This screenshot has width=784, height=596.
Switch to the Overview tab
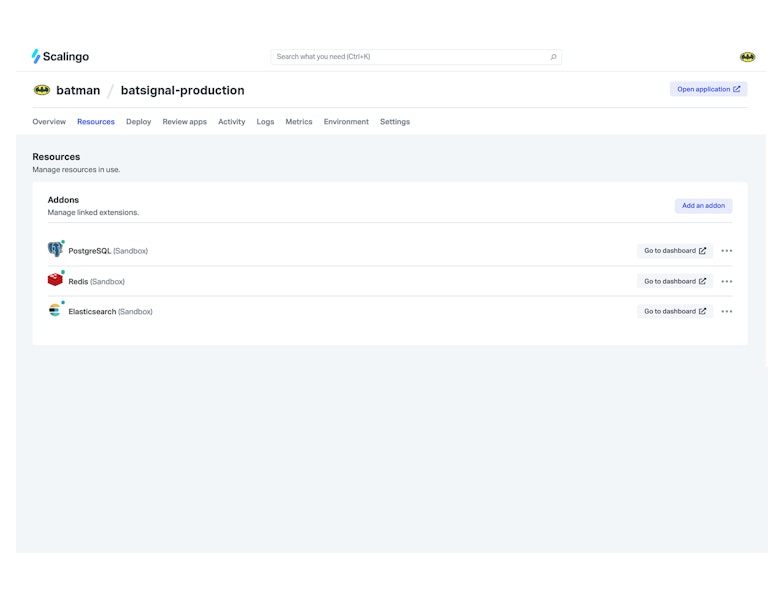click(x=49, y=122)
